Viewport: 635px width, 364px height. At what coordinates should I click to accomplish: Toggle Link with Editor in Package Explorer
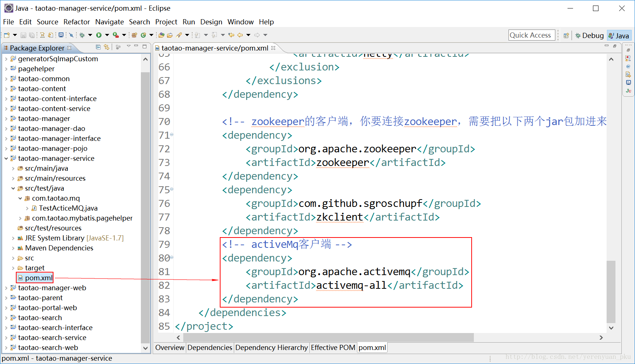click(107, 47)
